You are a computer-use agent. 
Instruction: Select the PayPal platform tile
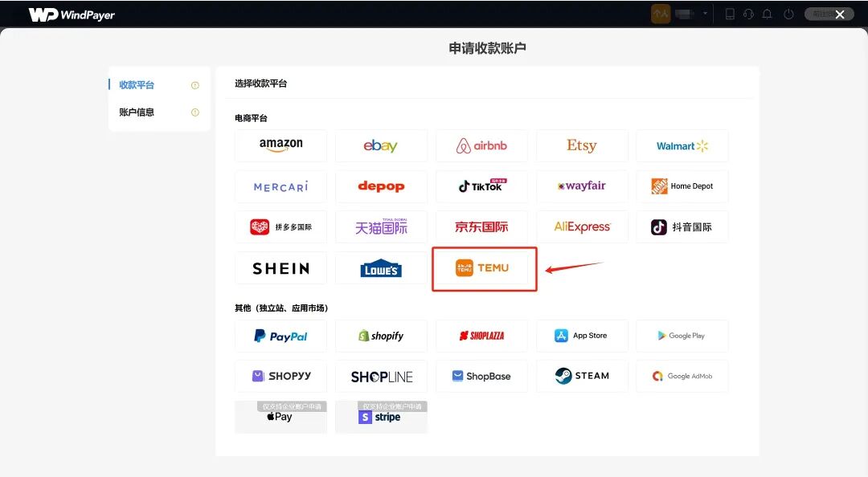click(x=280, y=336)
